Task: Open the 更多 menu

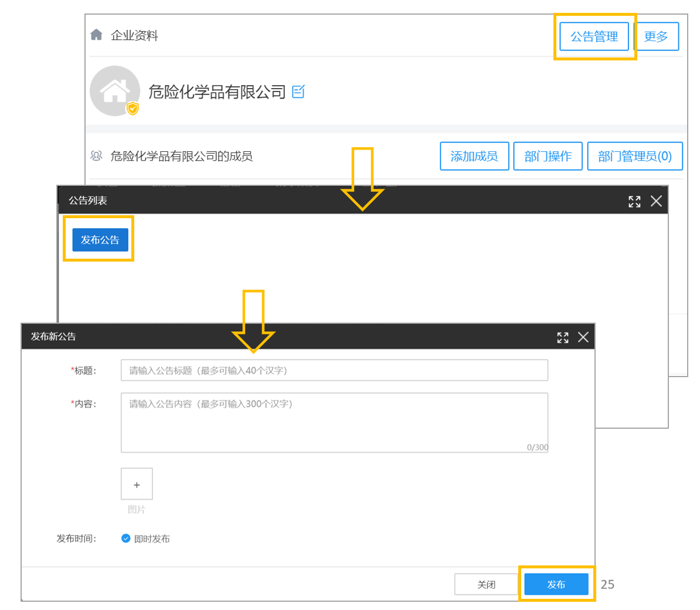Action: [656, 36]
